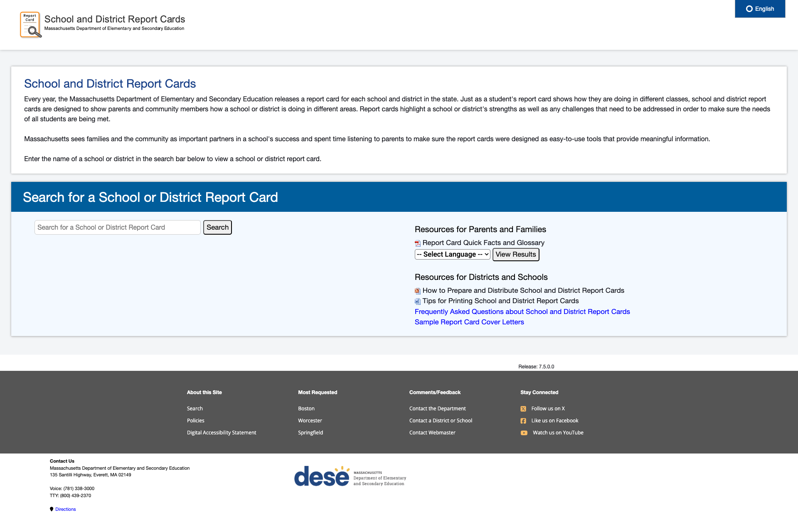Click the YouTube icon in footer
The height and width of the screenshot is (532, 798).
pos(524,433)
